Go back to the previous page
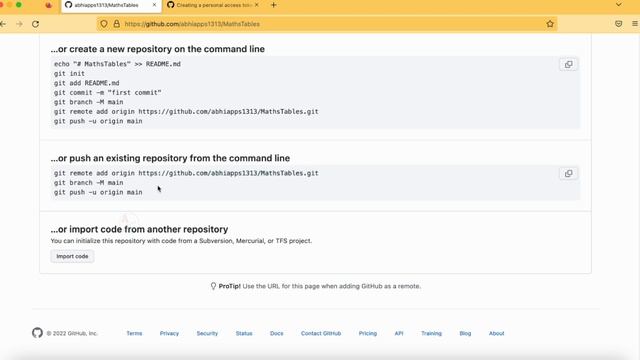 [3, 24]
